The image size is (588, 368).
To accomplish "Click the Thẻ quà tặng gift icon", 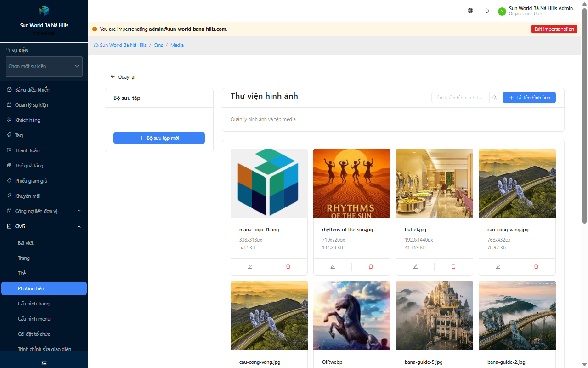I will (10, 166).
